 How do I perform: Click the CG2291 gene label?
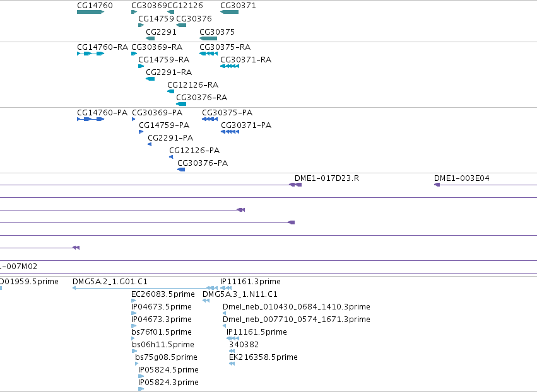coord(162,32)
